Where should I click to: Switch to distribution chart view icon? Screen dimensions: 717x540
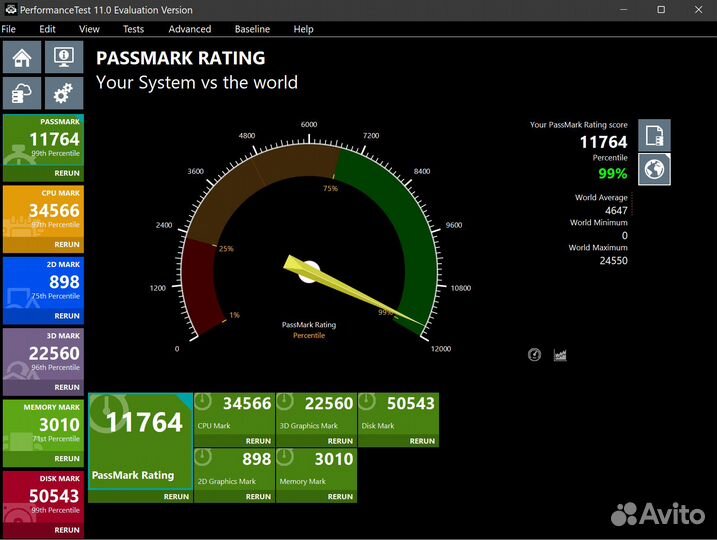coord(560,355)
